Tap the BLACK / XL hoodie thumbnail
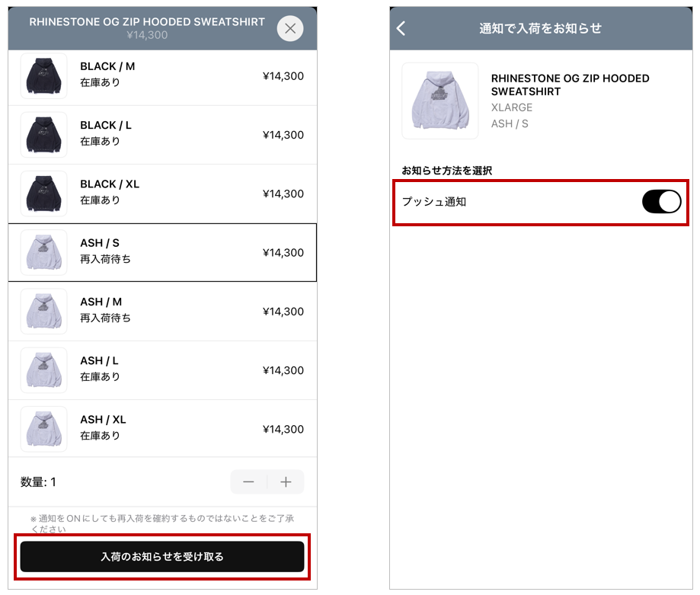 point(43,194)
